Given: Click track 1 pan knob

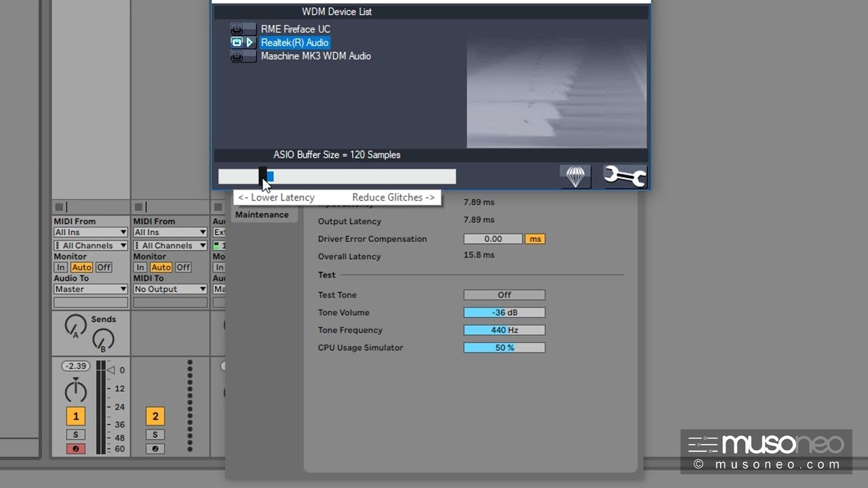Looking at the screenshot, I should point(75,391).
